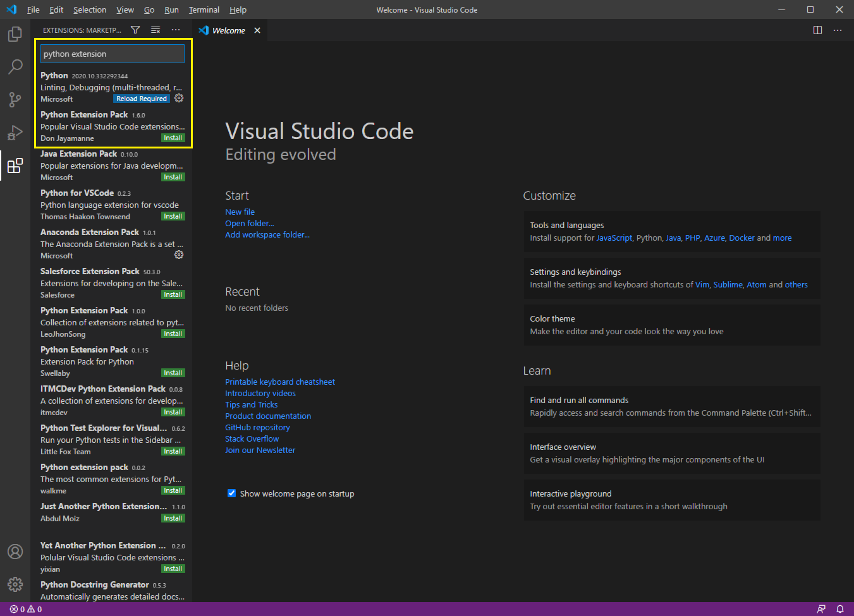Select the Extensions view icon
This screenshot has width=854, height=616.
click(15, 166)
